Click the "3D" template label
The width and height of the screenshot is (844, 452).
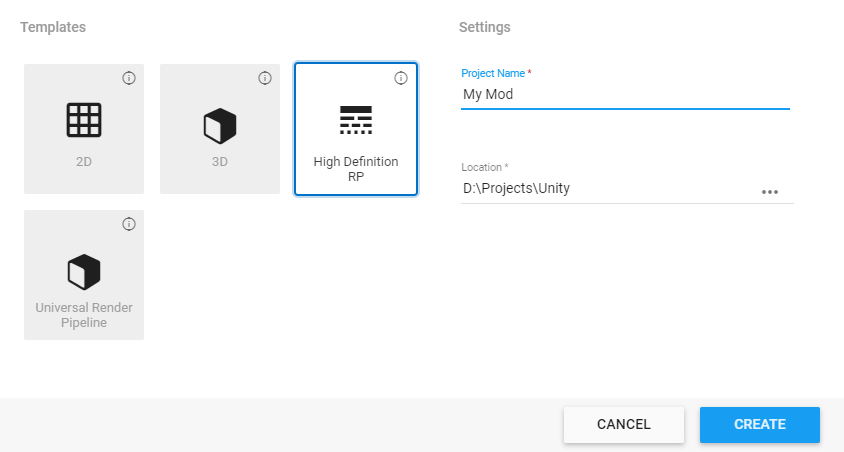click(x=220, y=161)
